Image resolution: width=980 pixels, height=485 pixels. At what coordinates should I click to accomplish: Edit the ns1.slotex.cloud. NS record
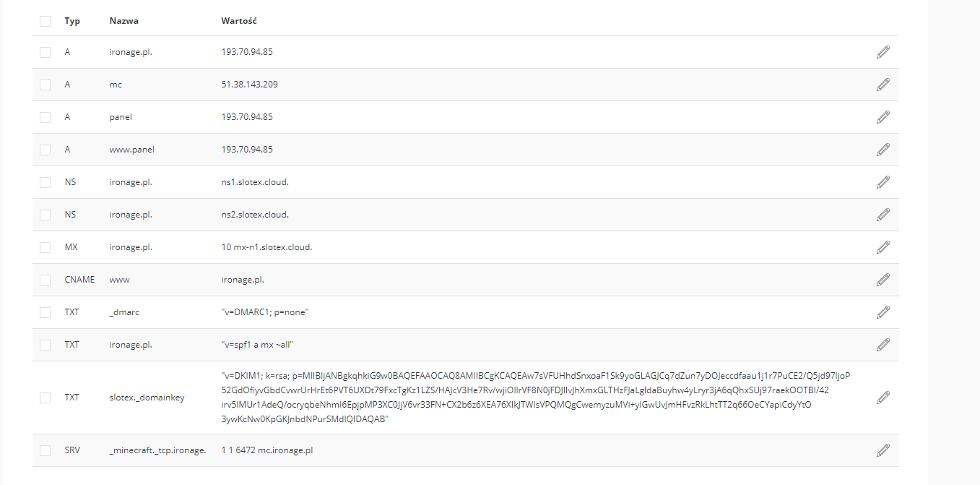pyautogui.click(x=883, y=182)
